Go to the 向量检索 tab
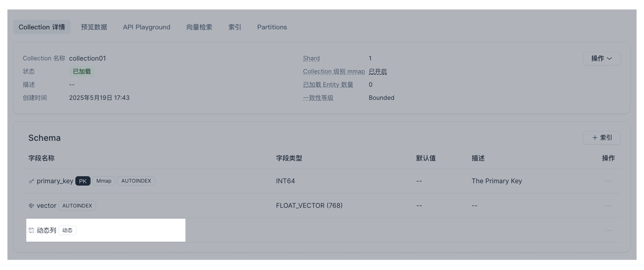The image size is (644, 270). coord(199,27)
